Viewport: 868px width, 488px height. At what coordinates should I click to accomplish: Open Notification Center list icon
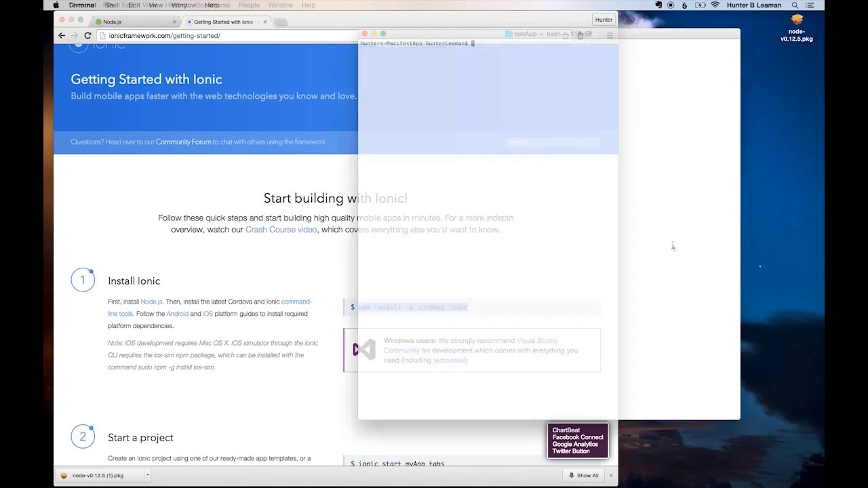809,5
